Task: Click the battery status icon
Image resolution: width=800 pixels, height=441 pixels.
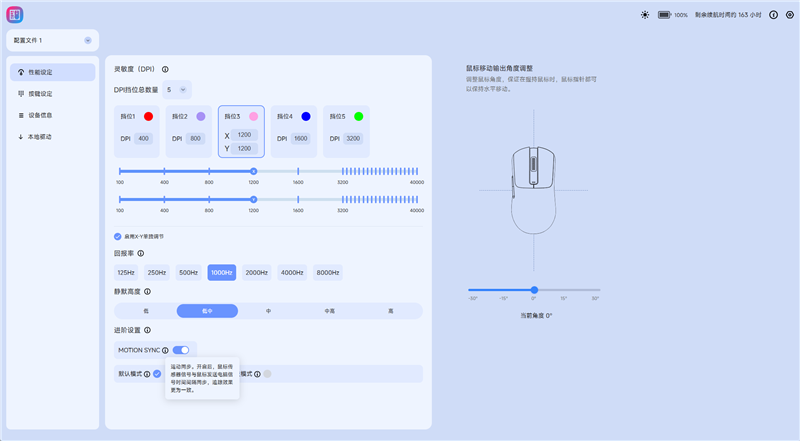Action: [x=664, y=15]
